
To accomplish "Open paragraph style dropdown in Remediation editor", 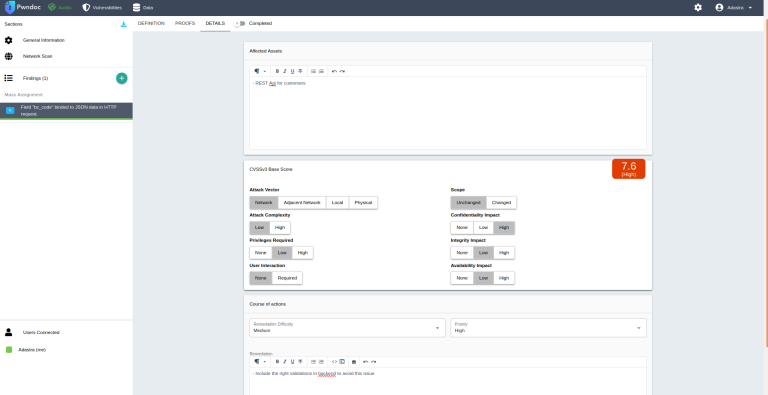I will click(x=260, y=362).
